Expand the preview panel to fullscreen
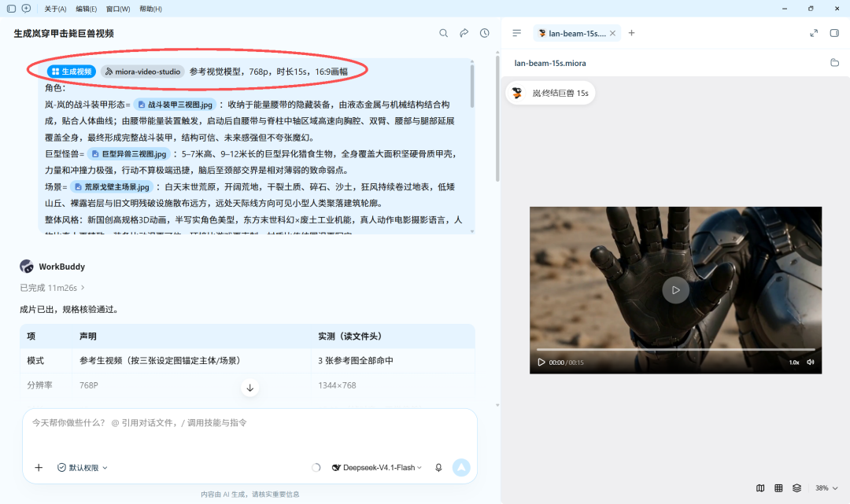850x504 pixels. 814,33
